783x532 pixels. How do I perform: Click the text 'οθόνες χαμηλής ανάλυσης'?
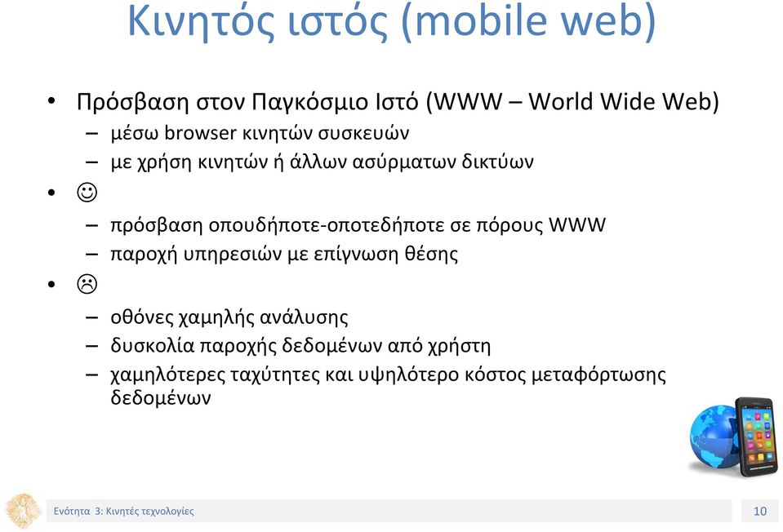coord(229,317)
